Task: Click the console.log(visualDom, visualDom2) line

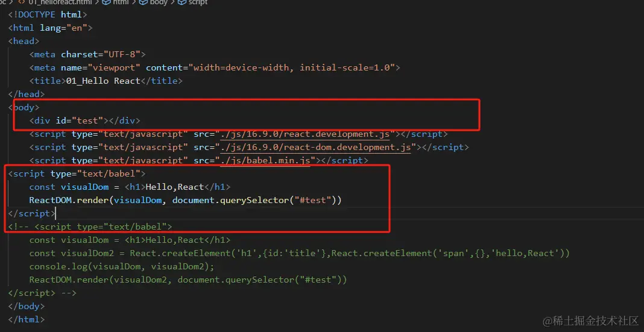Action: click(122, 266)
